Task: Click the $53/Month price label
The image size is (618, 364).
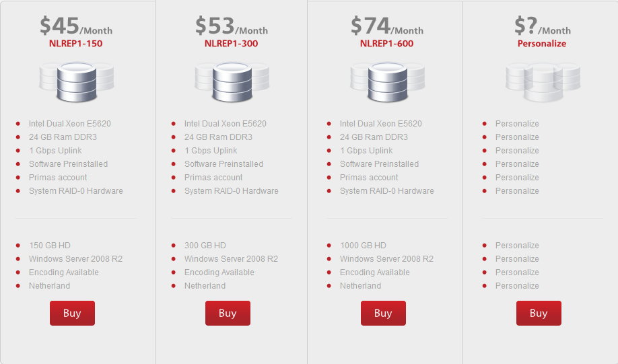Action: coord(231,26)
